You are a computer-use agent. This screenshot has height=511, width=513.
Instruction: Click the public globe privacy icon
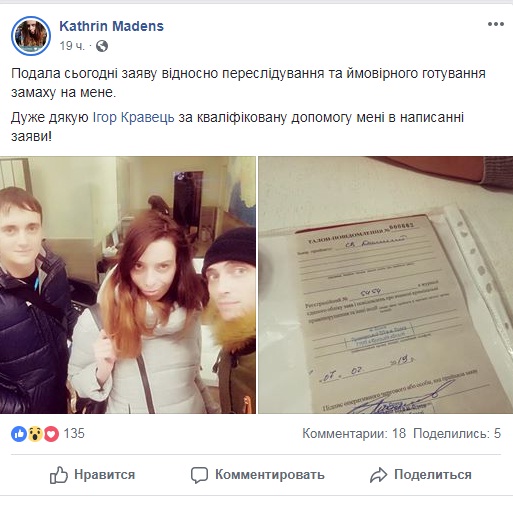[102, 46]
